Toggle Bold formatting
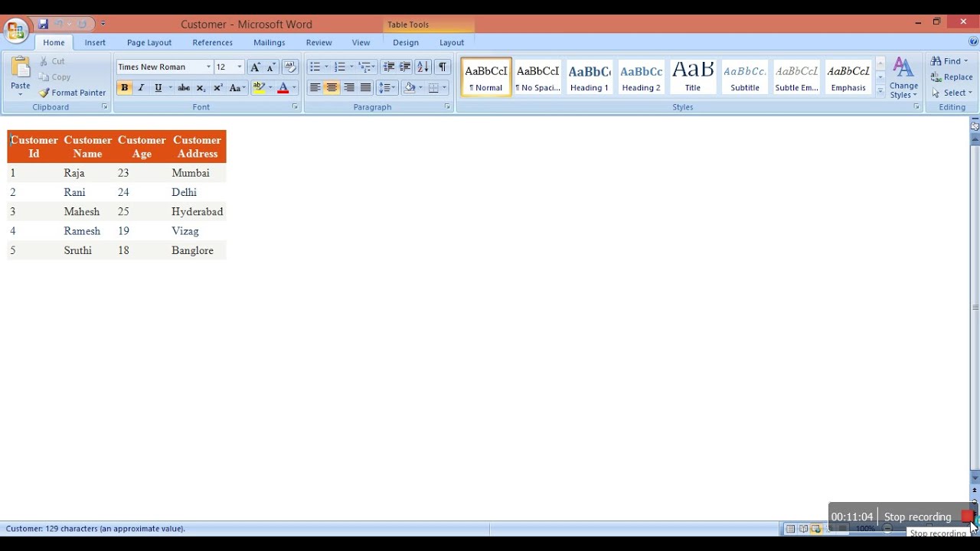Viewport: 980px width, 551px height. (124, 88)
